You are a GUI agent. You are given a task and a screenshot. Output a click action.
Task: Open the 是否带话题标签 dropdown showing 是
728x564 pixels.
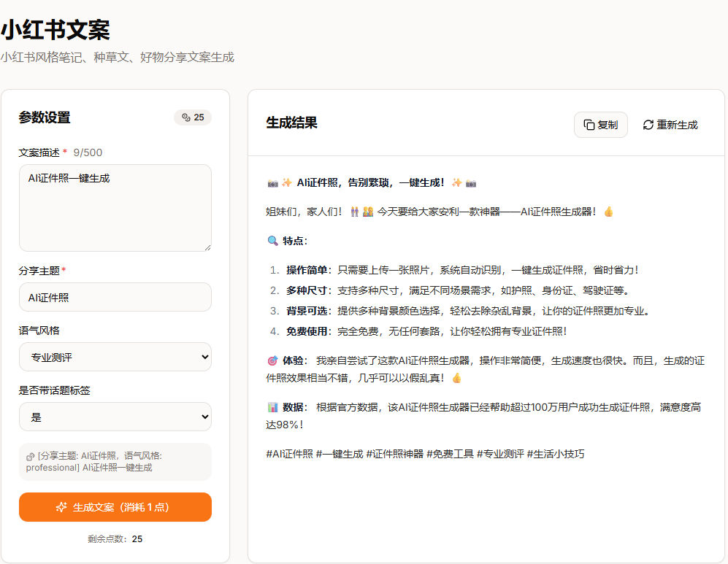click(x=115, y=417)
